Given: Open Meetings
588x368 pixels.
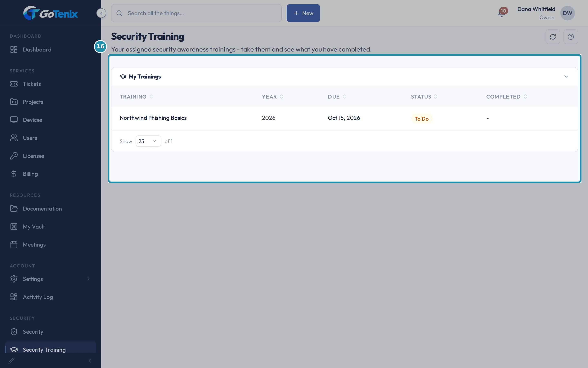Looking at the screenshot, I should point(51,245).
